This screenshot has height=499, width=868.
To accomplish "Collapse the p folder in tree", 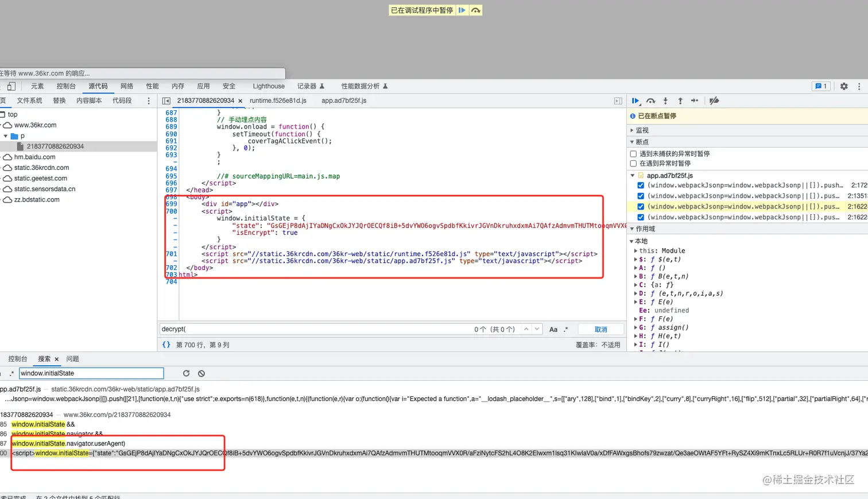I will [6, 136].
